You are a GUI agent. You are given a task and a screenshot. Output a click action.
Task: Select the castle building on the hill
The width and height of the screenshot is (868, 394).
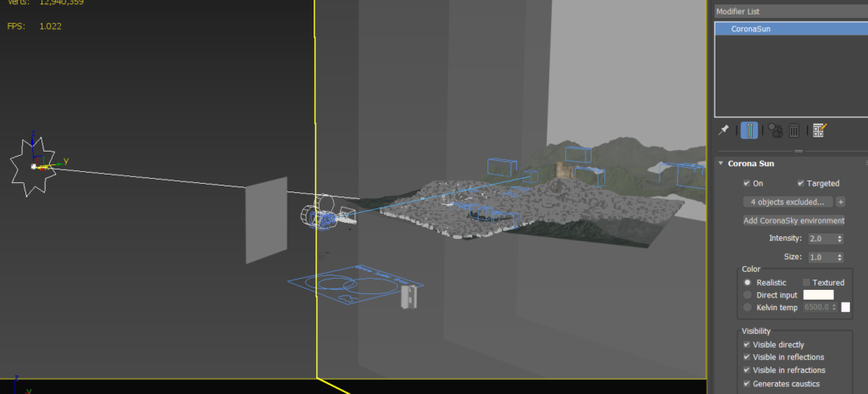tap(564, 169)
